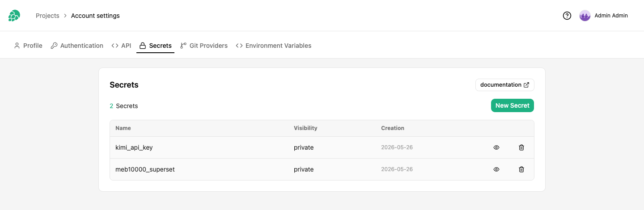Delete the meb10000_superset secret with trash icon
The width and height of the screenshot is (644, 210).
[x=521, y=169]
